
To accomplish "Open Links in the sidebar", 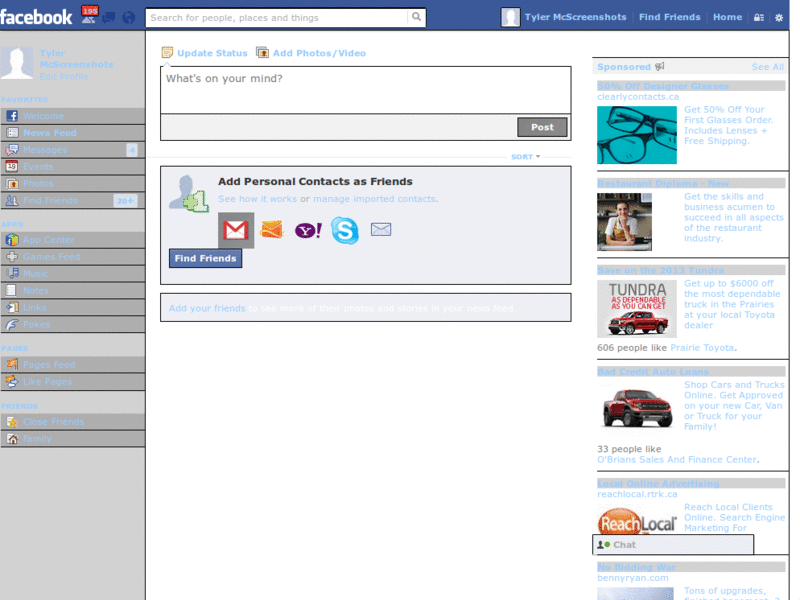I will pyautogui.click(x=72, y=307).
